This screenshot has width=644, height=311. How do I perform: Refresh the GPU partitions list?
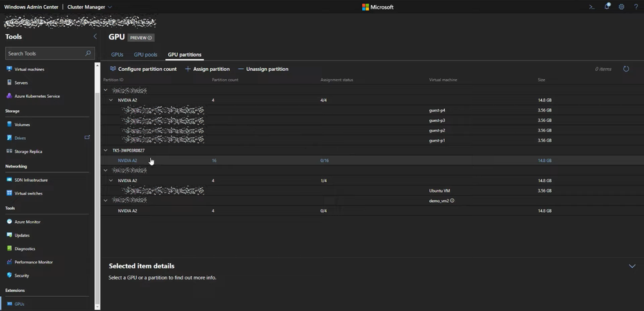click(x=626, y=69)
